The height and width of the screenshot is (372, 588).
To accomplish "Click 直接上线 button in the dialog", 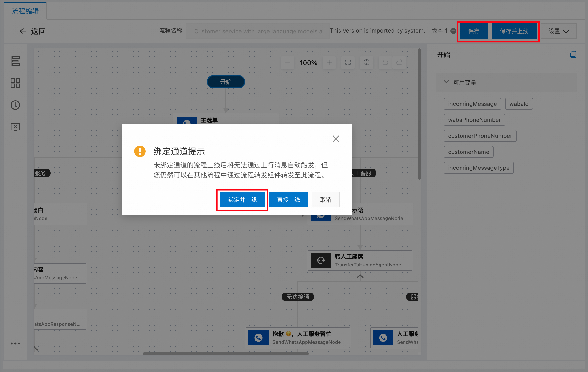I will (288, 200).
